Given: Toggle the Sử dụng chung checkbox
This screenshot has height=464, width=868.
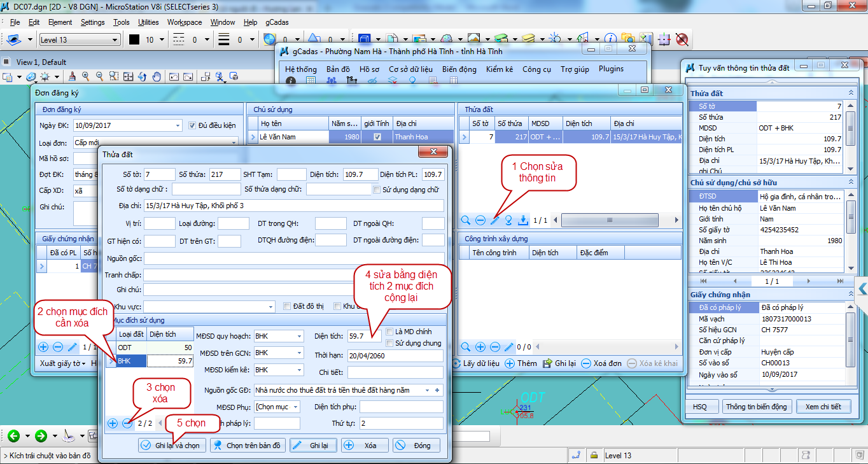Looking at the screenshot, I should point(389,343).
